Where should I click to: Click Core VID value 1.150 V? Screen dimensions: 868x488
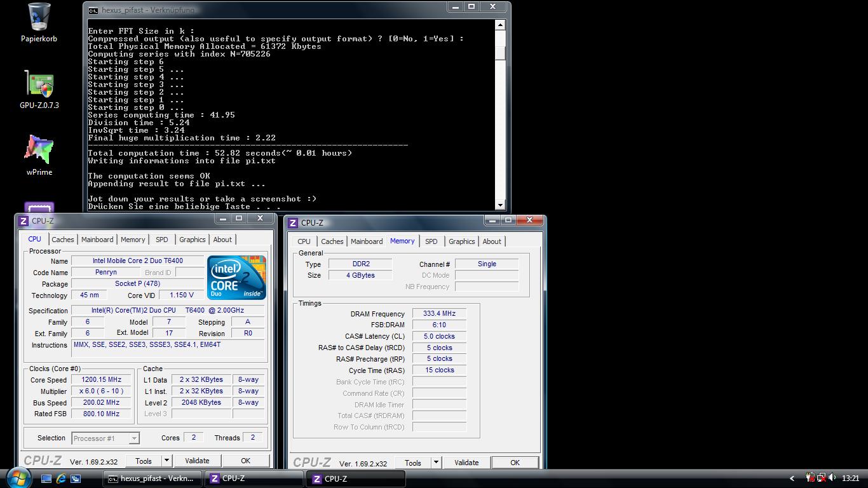coord(181,295)
